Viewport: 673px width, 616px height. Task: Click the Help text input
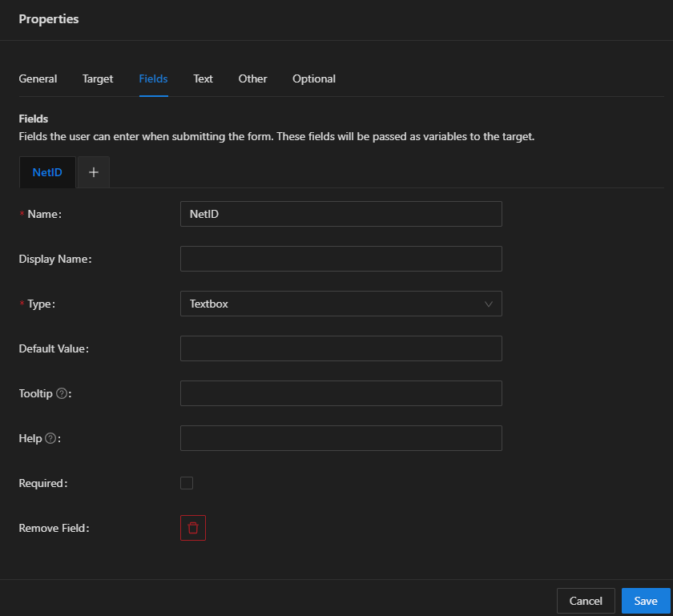(341, 438)
